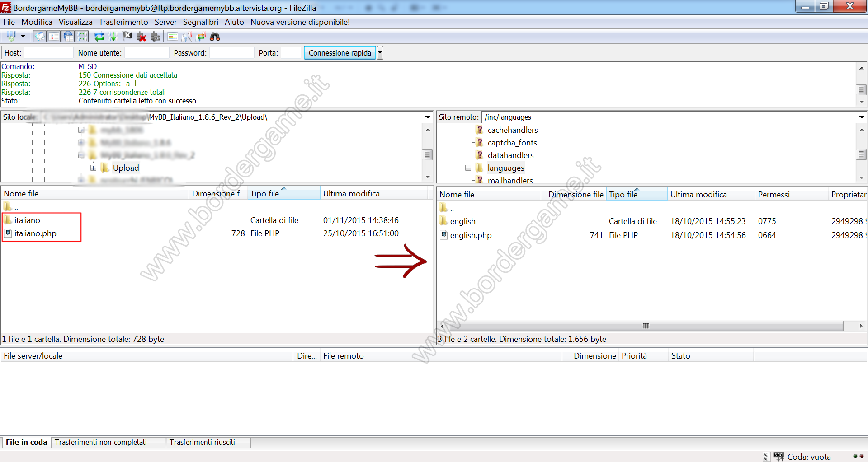The image size is (868, 462).
Task: Toggle message log display
Action: tap(40, 37)
